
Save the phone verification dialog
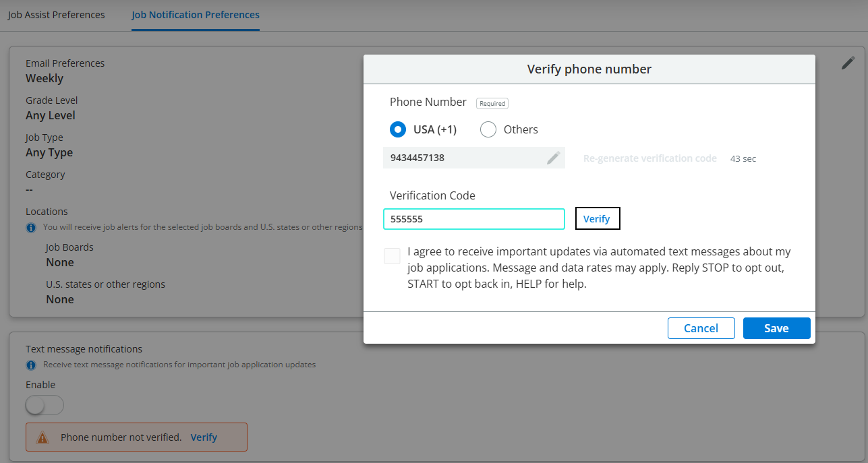tap(776, 328)
